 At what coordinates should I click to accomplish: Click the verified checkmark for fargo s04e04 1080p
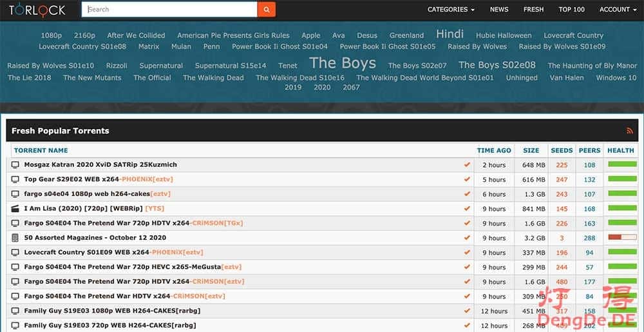(x=467, y=194)
